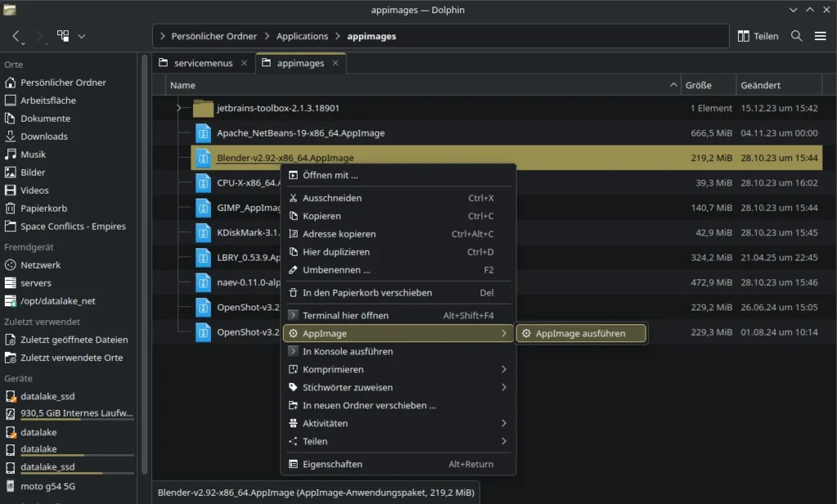
Task: Open the AppImage submenu entry
Action: (398, 333)
